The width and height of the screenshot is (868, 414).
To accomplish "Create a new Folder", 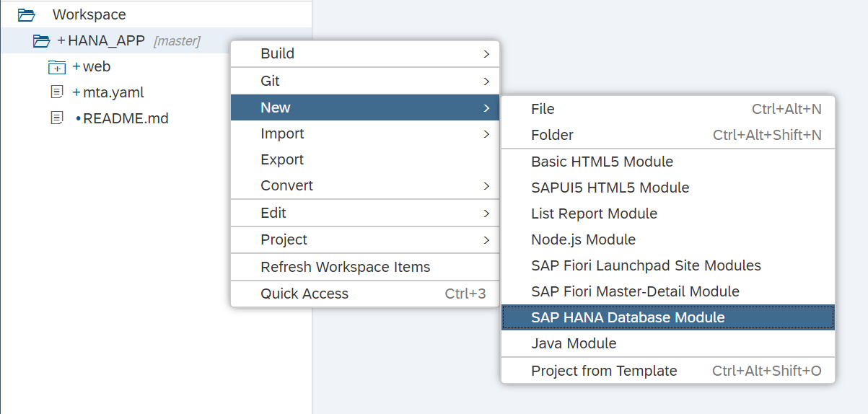I will (668, 135).
